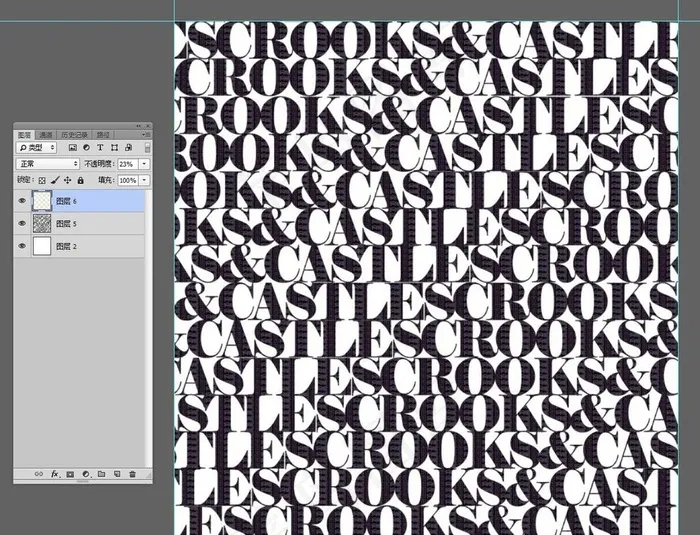Image resolution: width=700 pixels, height=535 pixels.
Task: Filter for type layers
Action: (100, 147)
